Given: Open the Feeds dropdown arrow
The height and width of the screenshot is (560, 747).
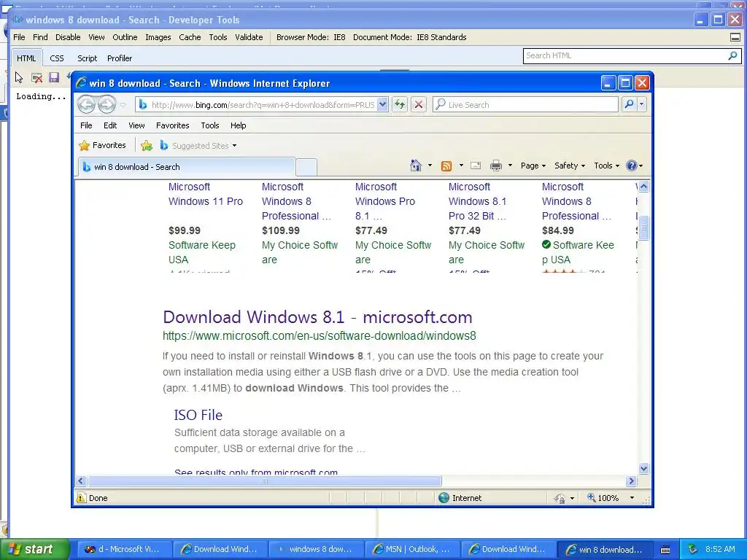Looking at the screenshot, I should [461, 166].
